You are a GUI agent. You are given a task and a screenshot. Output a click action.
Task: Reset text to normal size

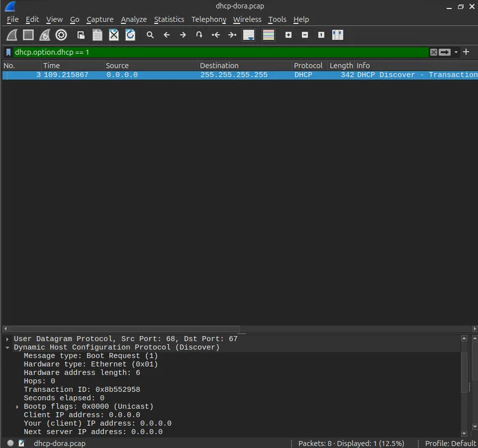tap(321, 35)
